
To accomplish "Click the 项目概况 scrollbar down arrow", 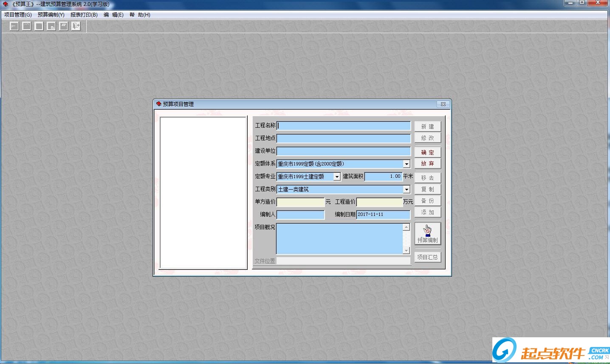I will [x=406, y=251].
